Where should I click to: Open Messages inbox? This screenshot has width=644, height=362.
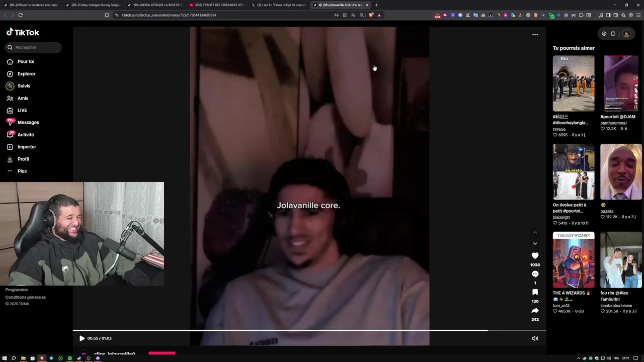click(23, 122)
